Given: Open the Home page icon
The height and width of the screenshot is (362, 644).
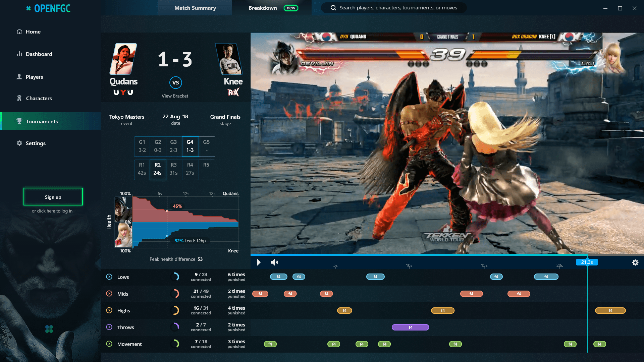Looking at the screenshot, I should tap(19, 32).
